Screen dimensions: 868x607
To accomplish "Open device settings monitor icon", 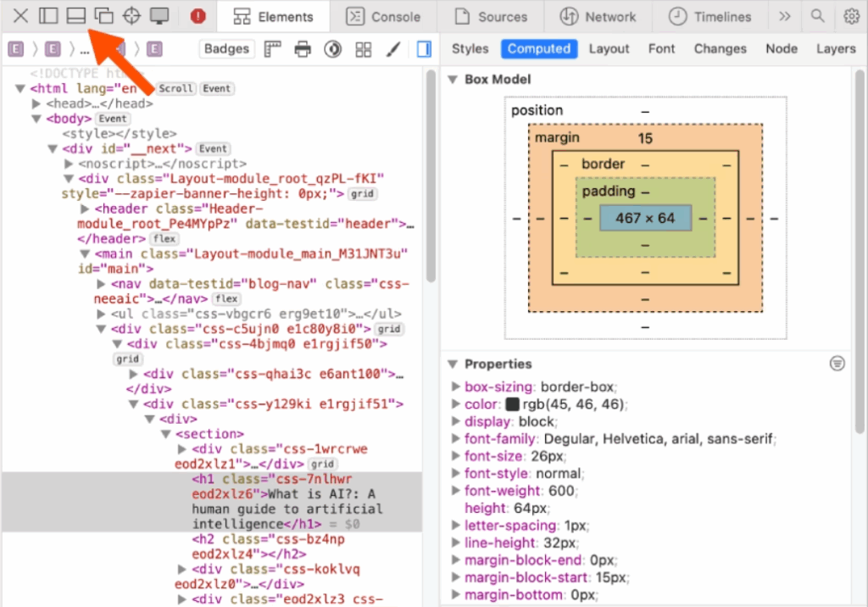I will [x=159, y=16].
